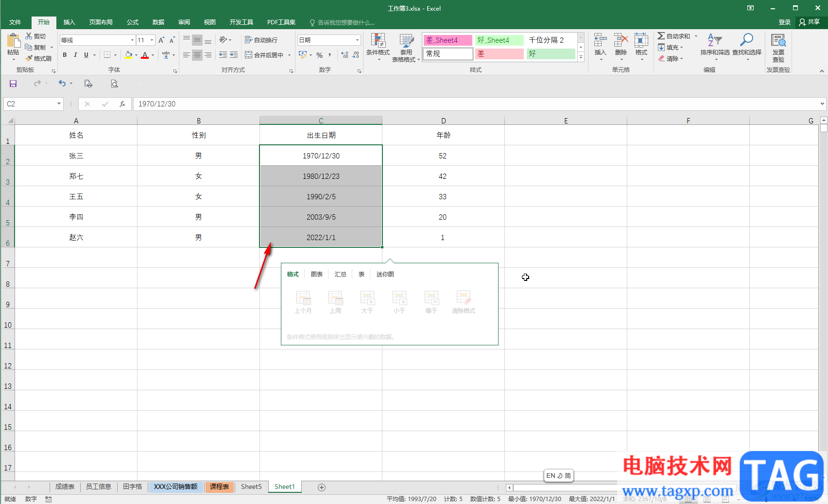The image size is (828, 504).
Task: Expand the cell styles gallery
Action: [x=581, y=57]
